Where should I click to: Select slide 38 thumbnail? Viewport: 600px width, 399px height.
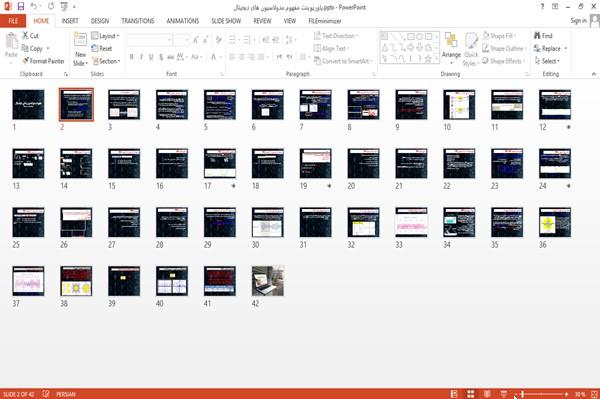76,281
